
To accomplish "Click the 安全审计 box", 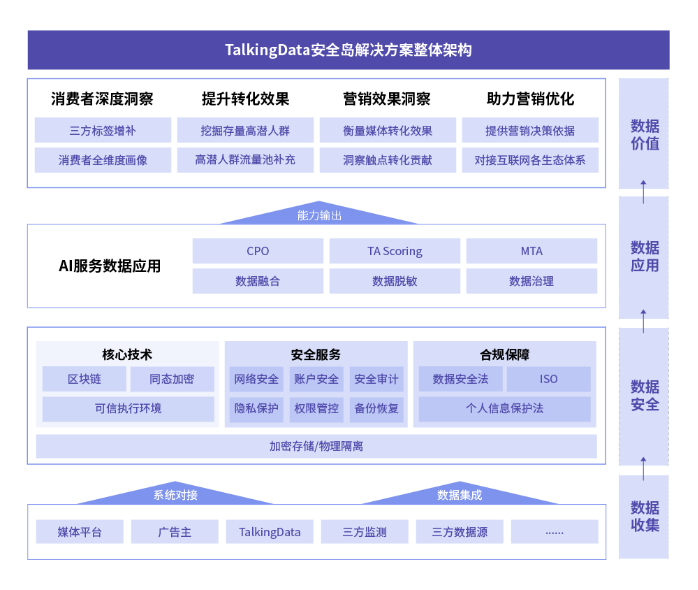I will pos(377,379).
